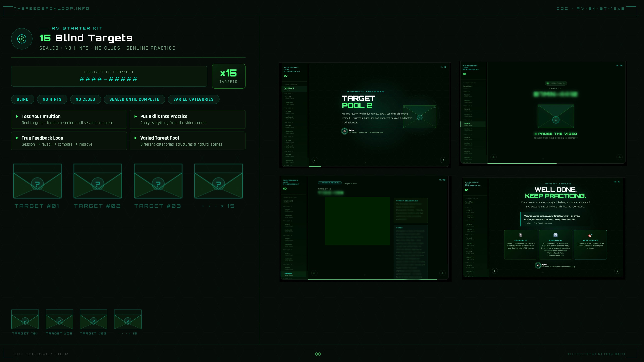Click the target icon above Next Module

coord(590,235)
